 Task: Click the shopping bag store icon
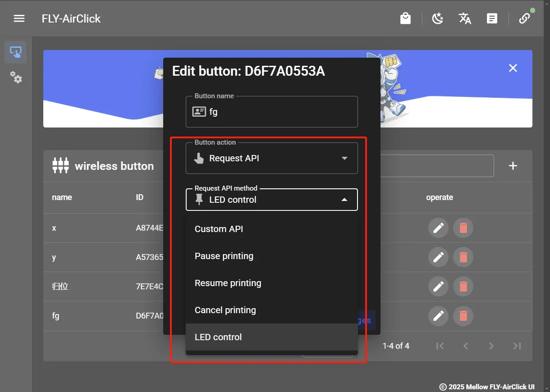pyautogui.click(x=405, y=18)
